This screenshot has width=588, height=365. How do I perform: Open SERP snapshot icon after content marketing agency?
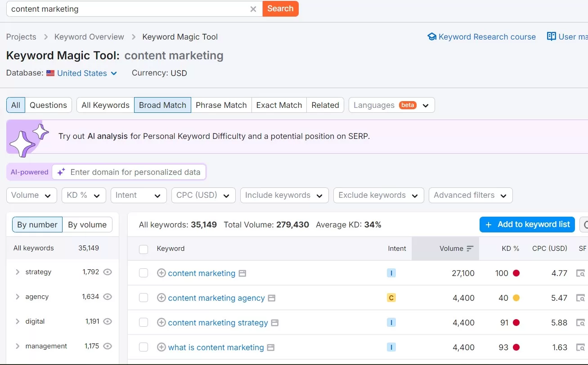coord(272,298)
